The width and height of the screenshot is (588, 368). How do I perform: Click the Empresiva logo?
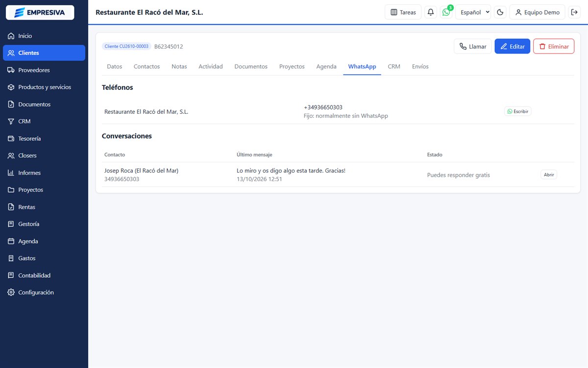(x=40, y=12)
